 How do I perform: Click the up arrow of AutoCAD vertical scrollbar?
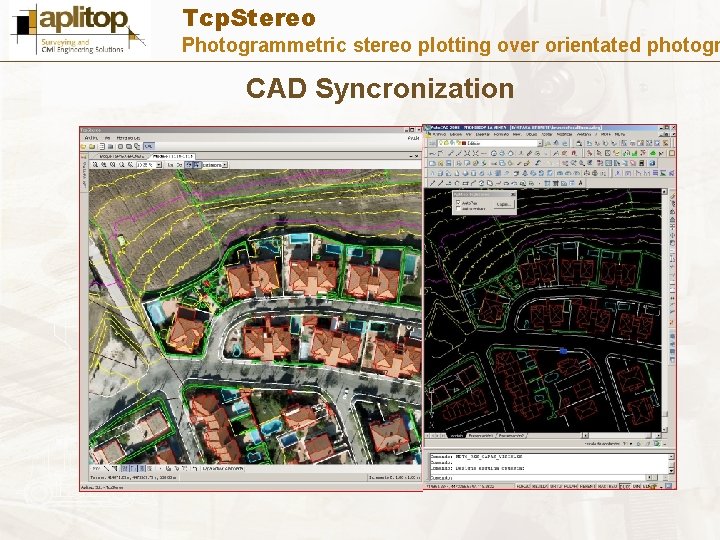coord(664,191)
